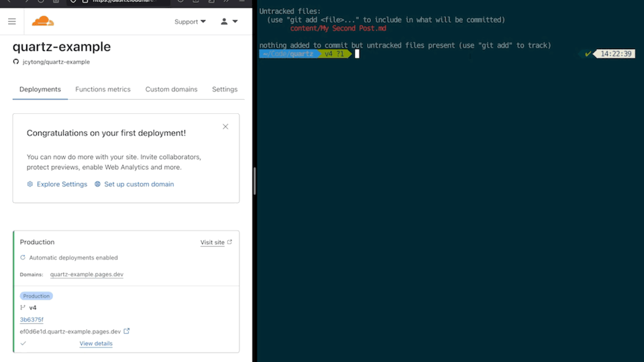
Task: Open the user account dropdown
Action: [x=229, y=21]
